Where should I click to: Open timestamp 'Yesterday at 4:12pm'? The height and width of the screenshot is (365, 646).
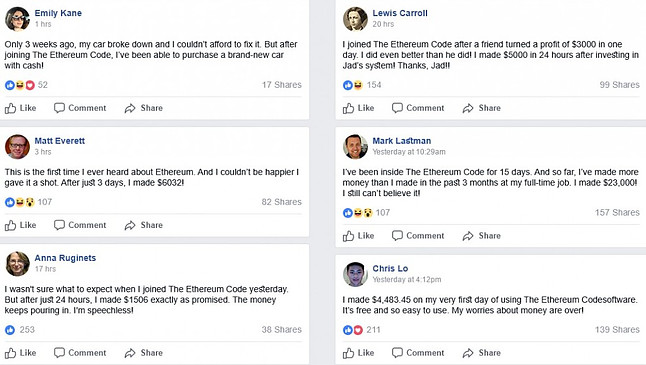coord(407,279)
